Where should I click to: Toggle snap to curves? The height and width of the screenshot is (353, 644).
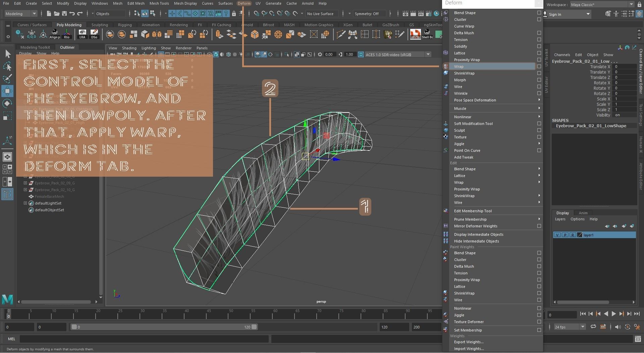click(x=264, y=13)
